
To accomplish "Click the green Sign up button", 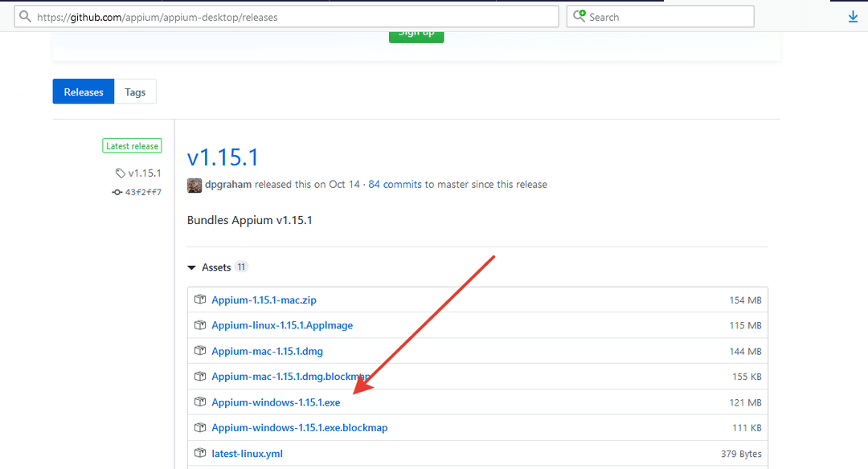I will (x=416, y=35).
